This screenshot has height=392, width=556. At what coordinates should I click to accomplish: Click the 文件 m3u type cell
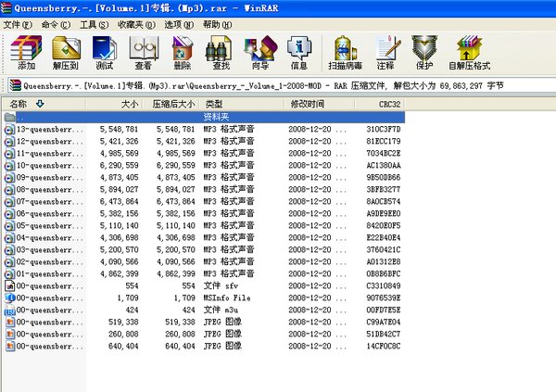point(221,310)
